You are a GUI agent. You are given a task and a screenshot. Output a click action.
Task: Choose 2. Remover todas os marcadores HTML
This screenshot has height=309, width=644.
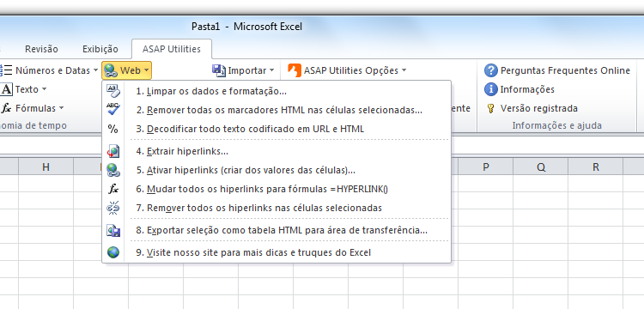(276, 110)
